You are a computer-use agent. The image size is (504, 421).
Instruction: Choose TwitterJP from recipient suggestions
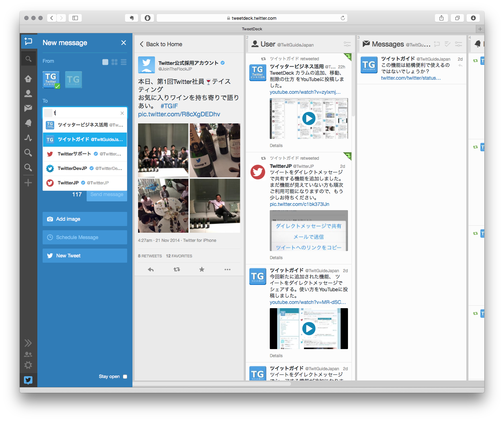click(x=85, y=183)
